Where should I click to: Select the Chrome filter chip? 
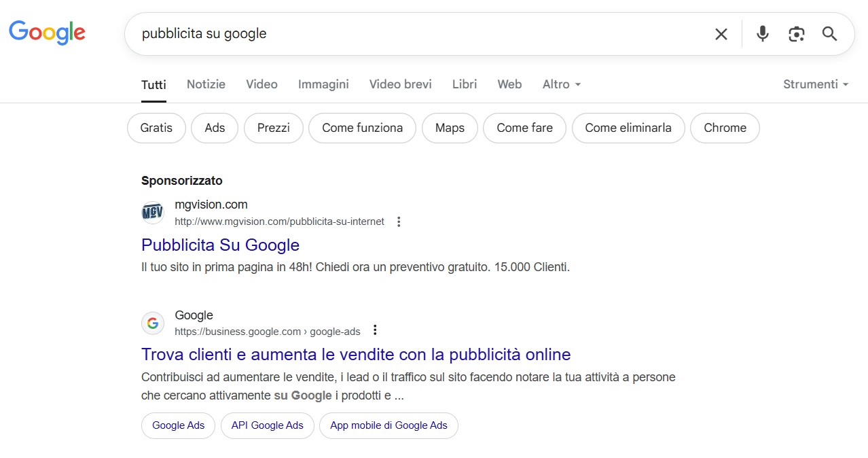click(725, 128)
